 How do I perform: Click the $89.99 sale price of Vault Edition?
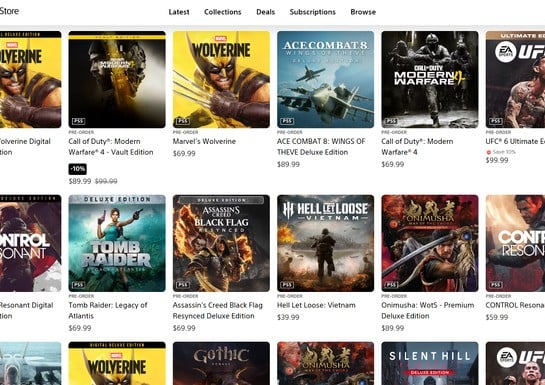(x=80, y=181)
